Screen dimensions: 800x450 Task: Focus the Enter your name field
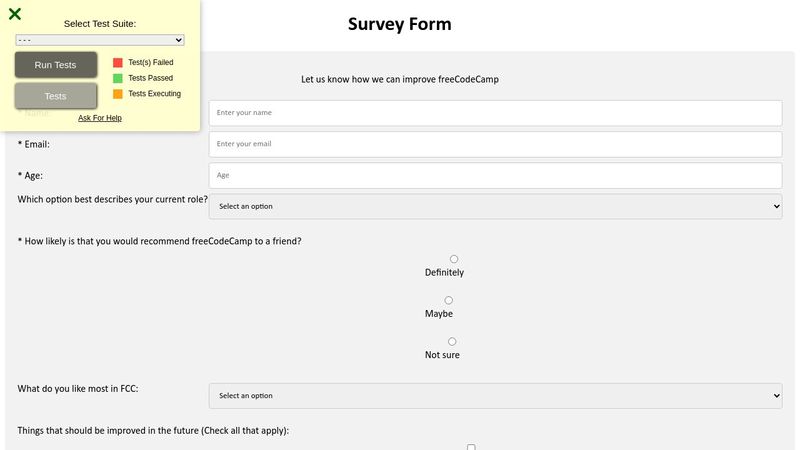point(495,113)
